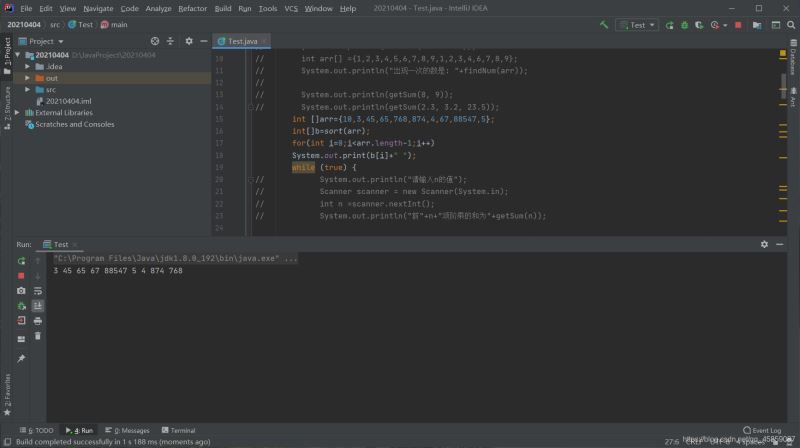Toggle scroll to end in Run console

38,306
